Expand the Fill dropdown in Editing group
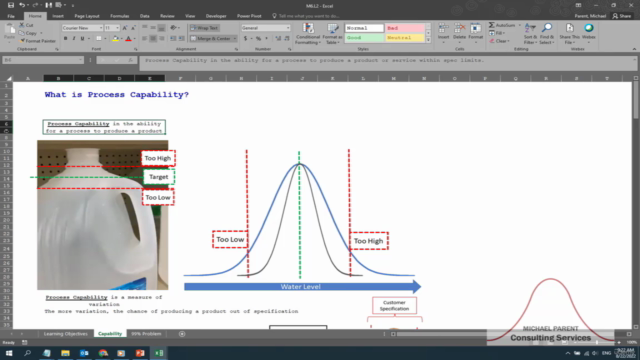The height and width of the screenshot is (360, 640). 504,33
